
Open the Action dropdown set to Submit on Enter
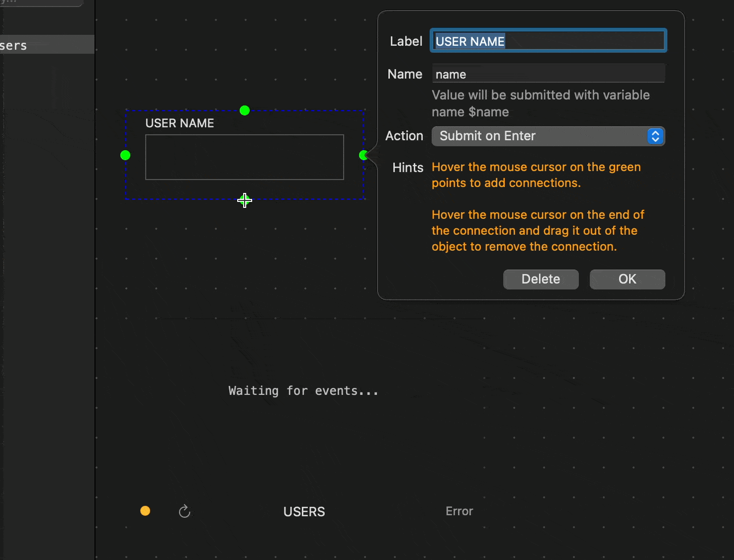[548, 136]
